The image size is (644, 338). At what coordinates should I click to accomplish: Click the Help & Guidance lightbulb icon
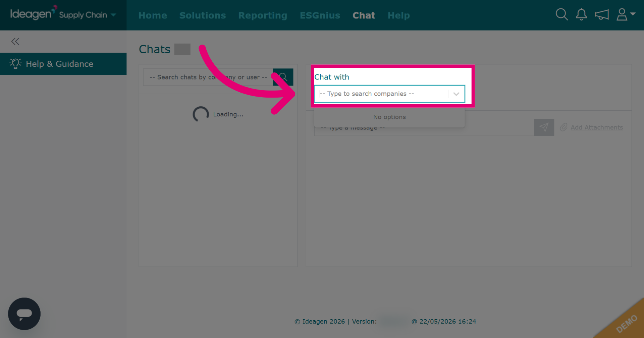(15, 63)
